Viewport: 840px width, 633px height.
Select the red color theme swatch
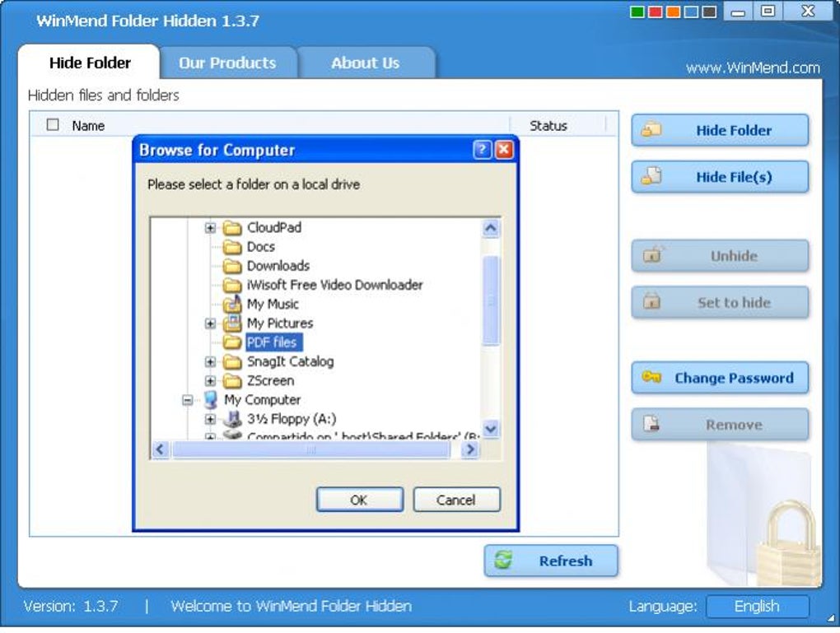pyautogui.click(x=655, y=12)
